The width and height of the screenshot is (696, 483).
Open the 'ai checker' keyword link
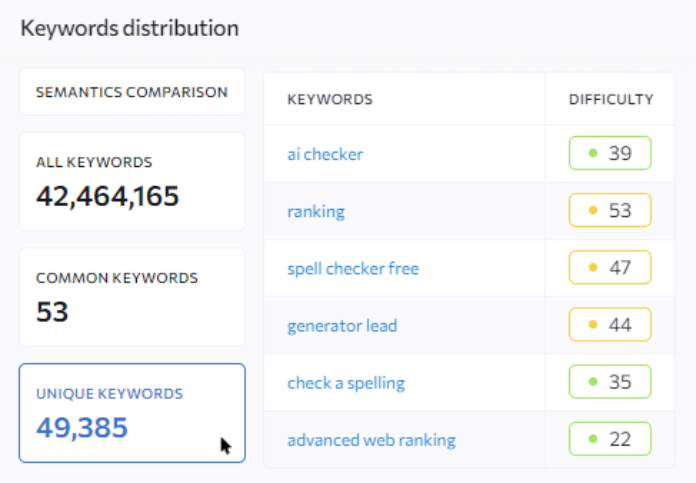[x=325, y=154]
